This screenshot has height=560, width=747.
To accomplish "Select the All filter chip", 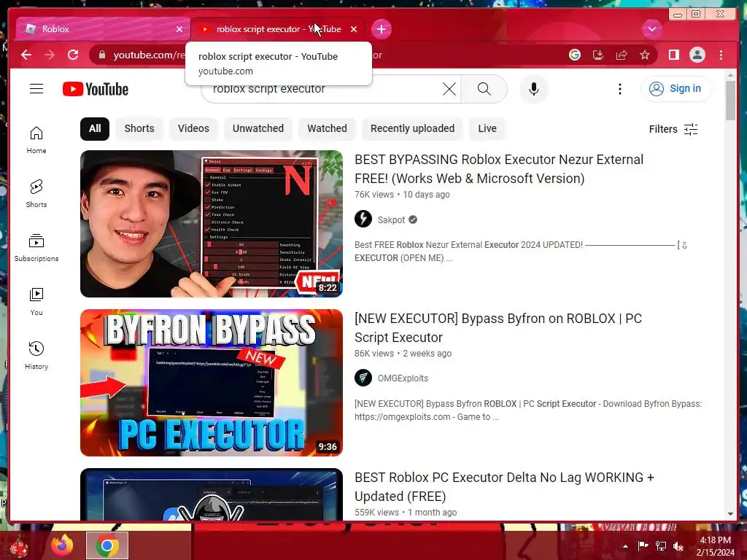I will pyautogui.click(x=95, y=128).
